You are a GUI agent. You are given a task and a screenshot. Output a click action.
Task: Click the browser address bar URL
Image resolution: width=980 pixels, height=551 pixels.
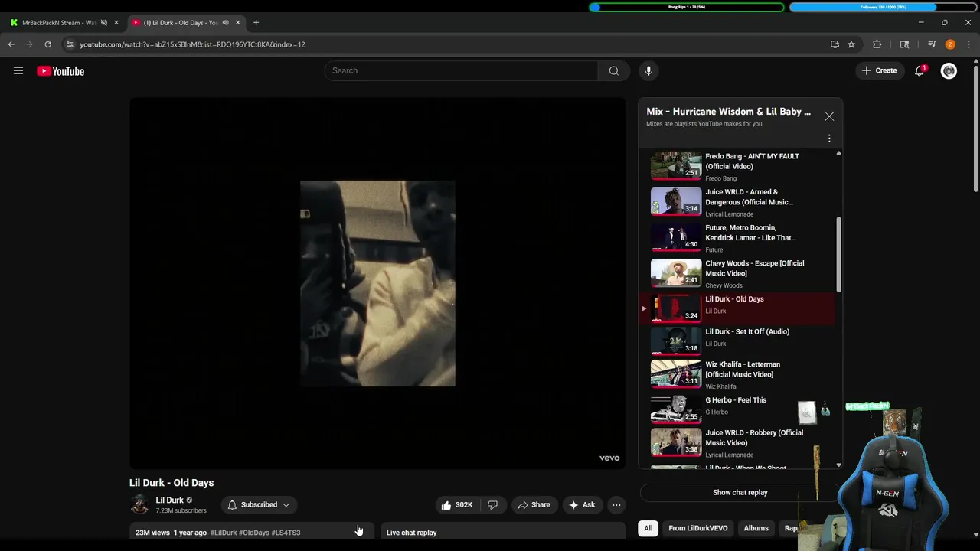coord(192,44)
